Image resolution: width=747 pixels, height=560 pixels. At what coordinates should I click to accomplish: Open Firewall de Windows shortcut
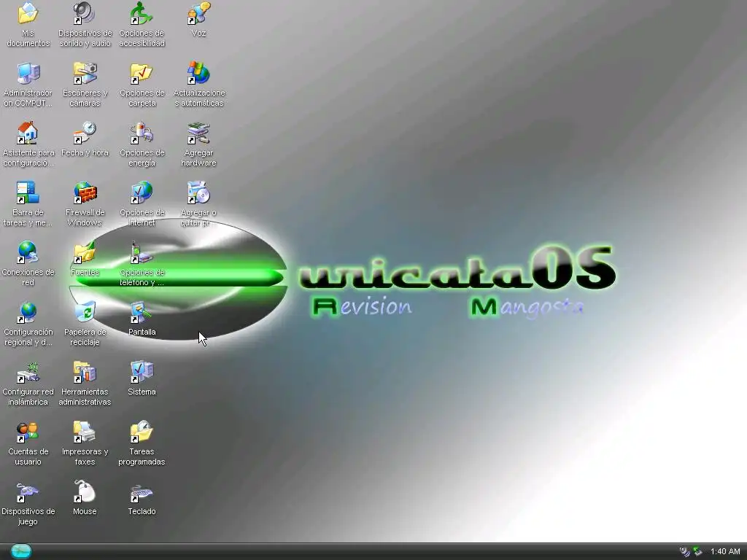point(85,192)
